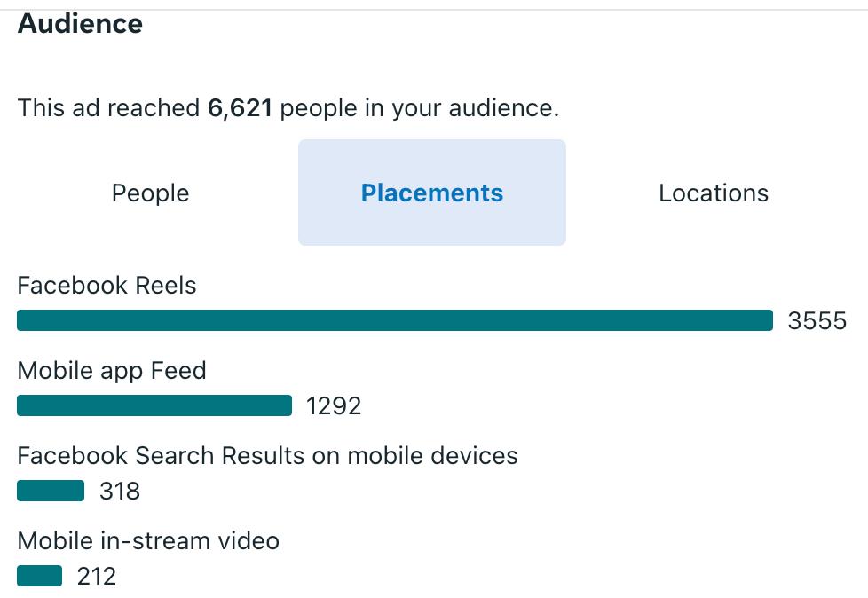This screenshot has width=868, height=598.
Task: Click the 1292 Mobile app Feed count
Action: (x=334, y=406)
